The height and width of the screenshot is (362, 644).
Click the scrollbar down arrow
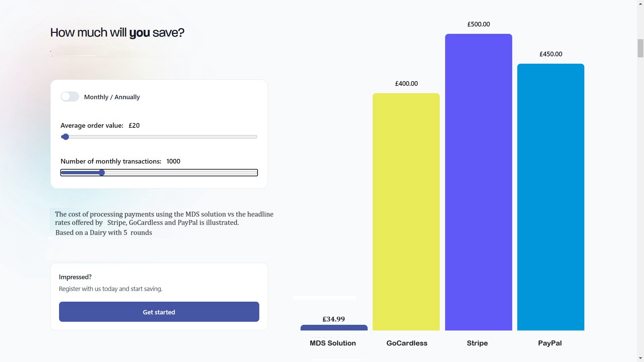click(640, 359)
